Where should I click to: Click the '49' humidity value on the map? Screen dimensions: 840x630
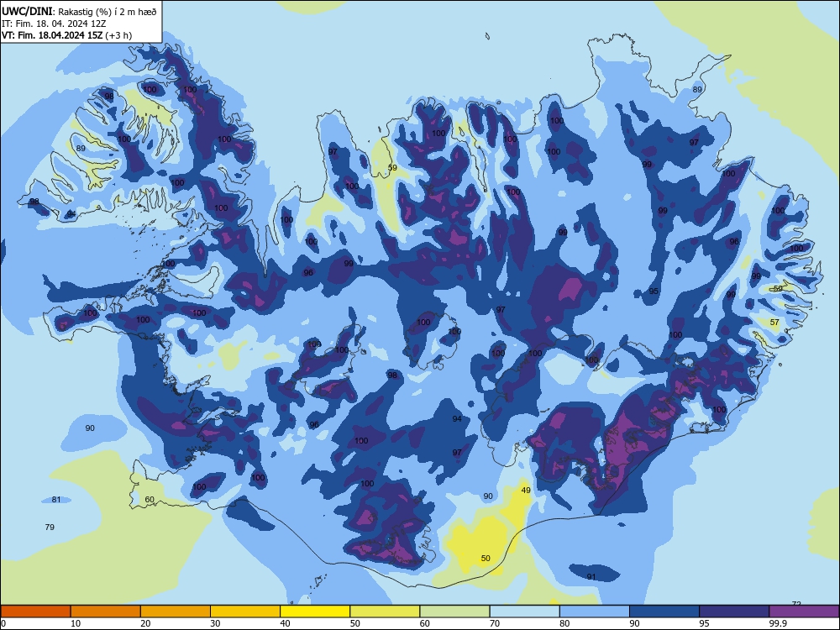coord(526,491)
